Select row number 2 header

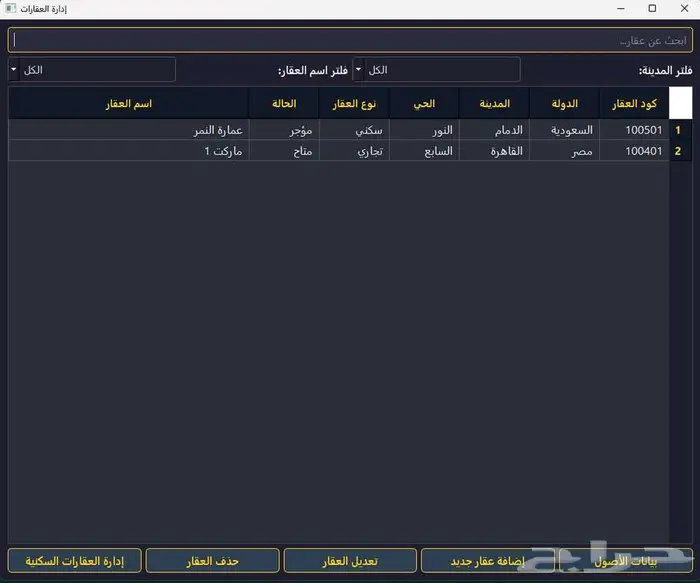click(x=679, y=151)
